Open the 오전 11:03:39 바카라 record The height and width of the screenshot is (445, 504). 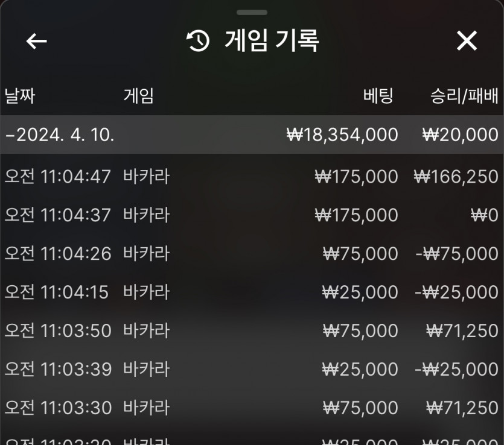point(252,369)
